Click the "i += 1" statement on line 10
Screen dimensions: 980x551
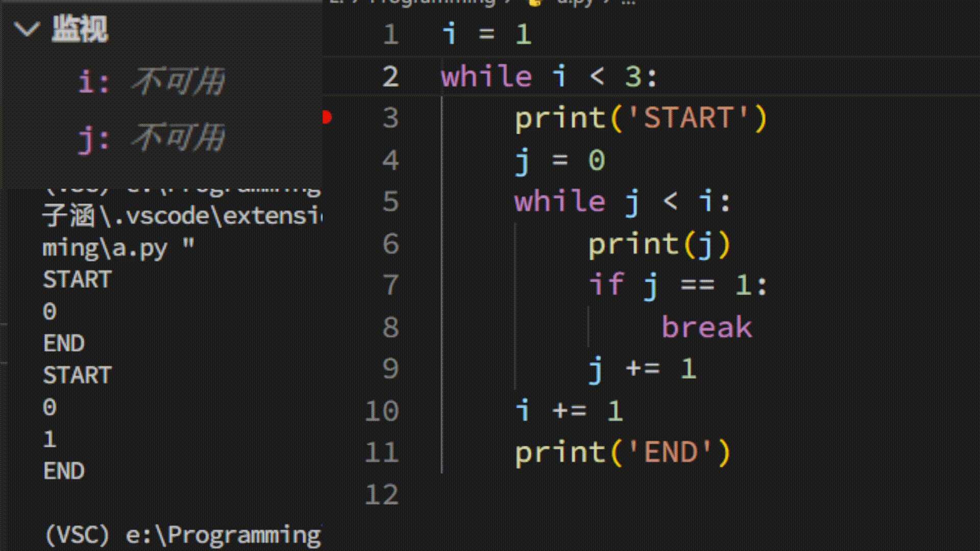coord(569,411)
